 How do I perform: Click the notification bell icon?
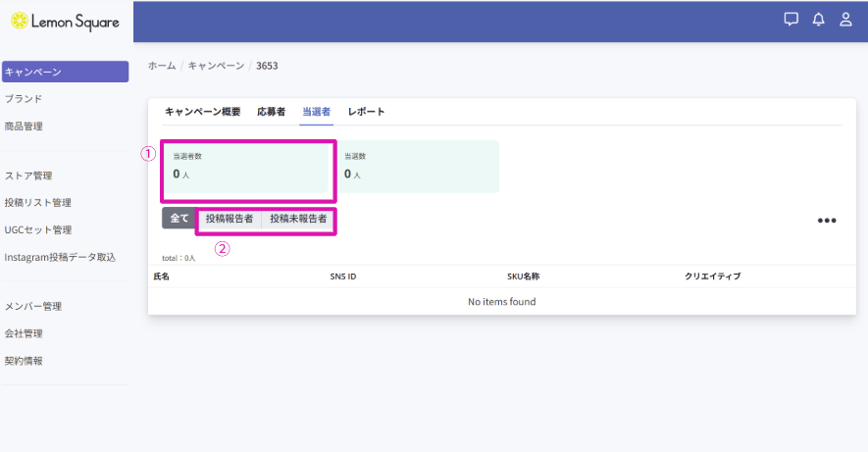click(818, 20)
